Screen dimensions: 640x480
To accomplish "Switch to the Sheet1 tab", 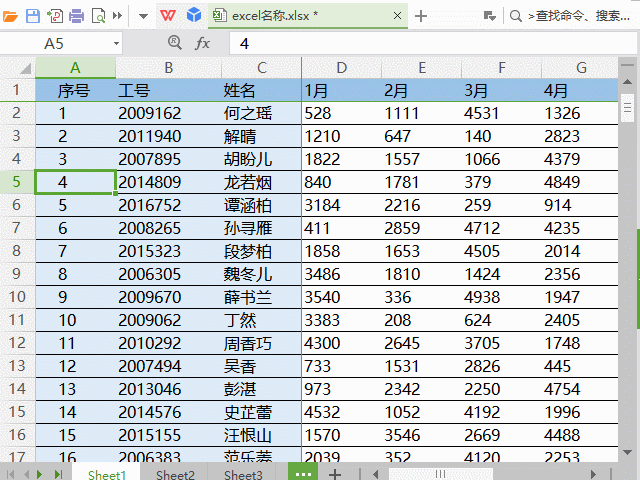I will [x=107, y=474].
